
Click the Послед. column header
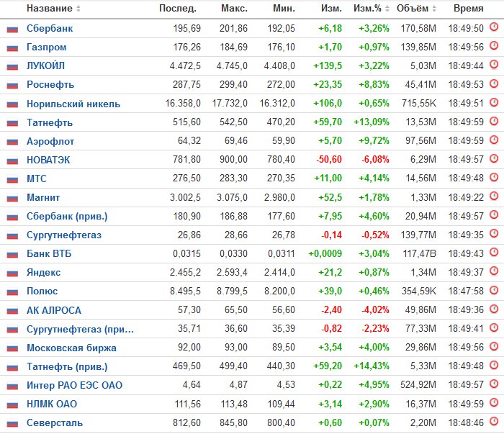point(178,9)
